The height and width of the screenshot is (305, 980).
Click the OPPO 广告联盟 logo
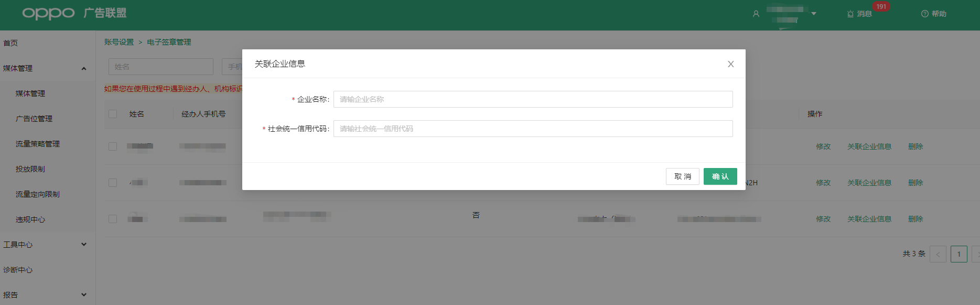[x=74, y=13]
